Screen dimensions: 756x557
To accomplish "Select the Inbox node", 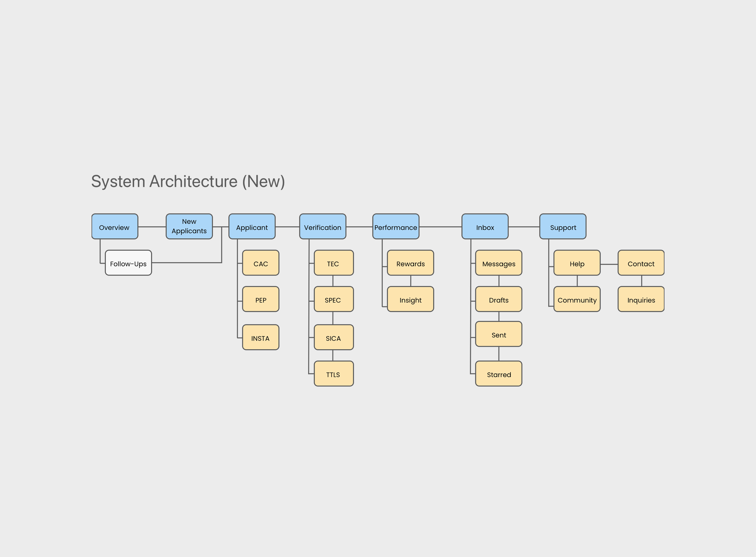I will tap(485, 227).
